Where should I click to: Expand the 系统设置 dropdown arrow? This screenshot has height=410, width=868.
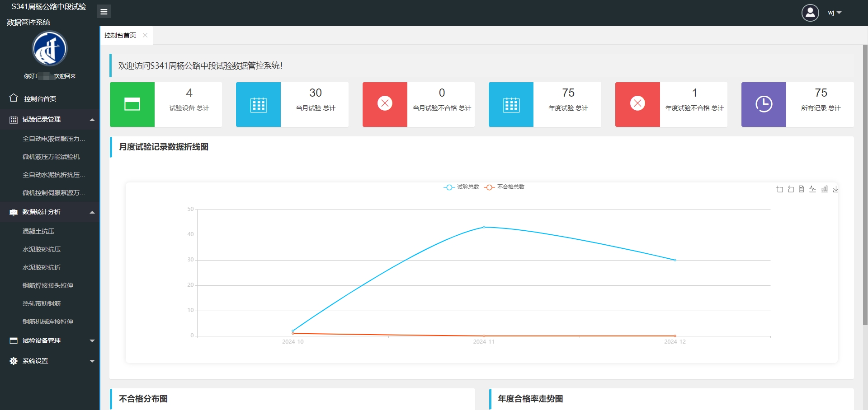(x=92, y=361)
